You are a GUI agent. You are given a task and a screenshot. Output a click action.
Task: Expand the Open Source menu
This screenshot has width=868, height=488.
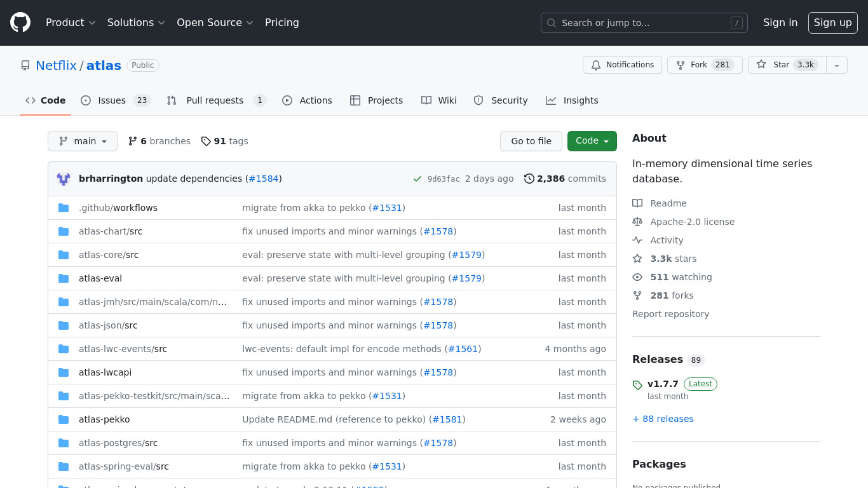click(x=215, y=23)
